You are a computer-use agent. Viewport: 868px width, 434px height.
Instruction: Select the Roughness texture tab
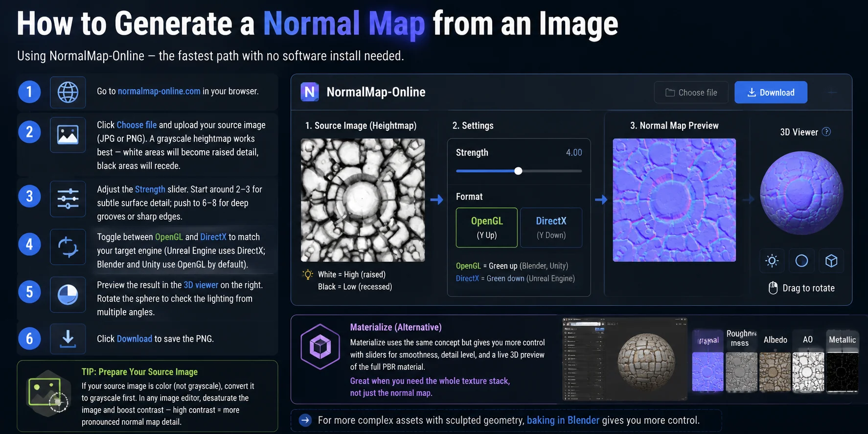point(741,338)
